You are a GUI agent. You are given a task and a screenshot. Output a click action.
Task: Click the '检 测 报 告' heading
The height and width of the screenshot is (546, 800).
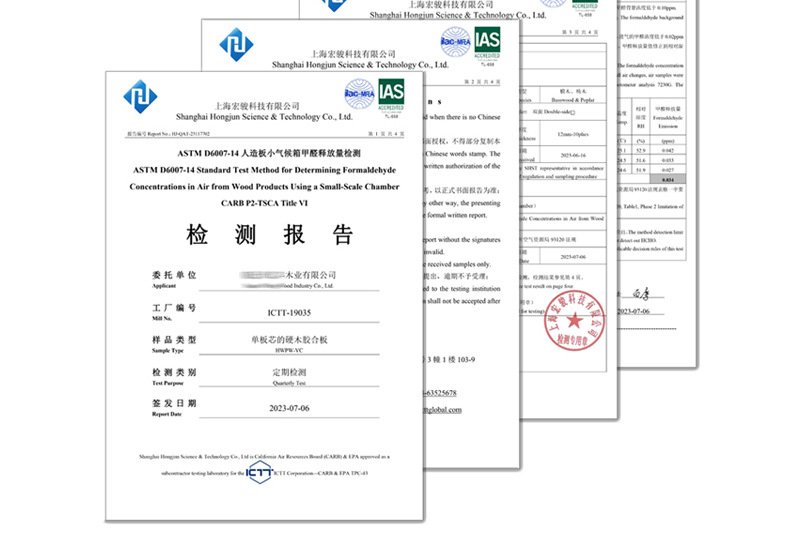coord(269,235)
